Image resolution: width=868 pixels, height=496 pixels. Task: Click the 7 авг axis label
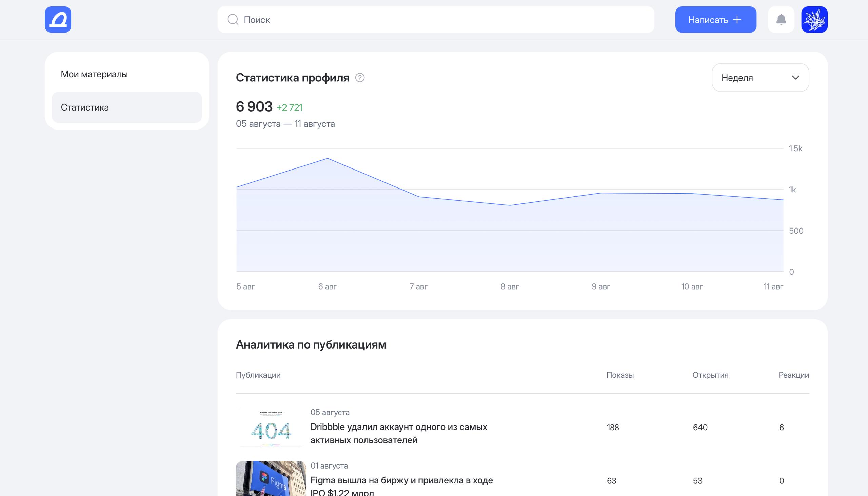point(418,286)
